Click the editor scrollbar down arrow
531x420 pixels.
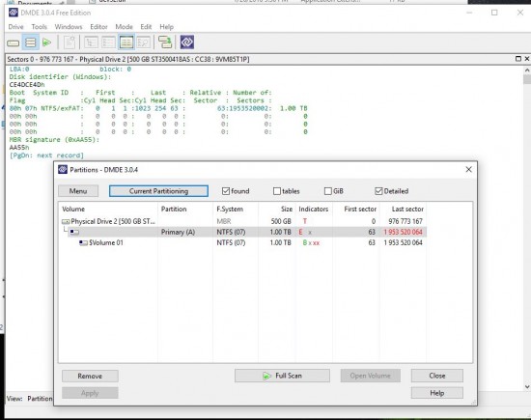tap(527, 386)
